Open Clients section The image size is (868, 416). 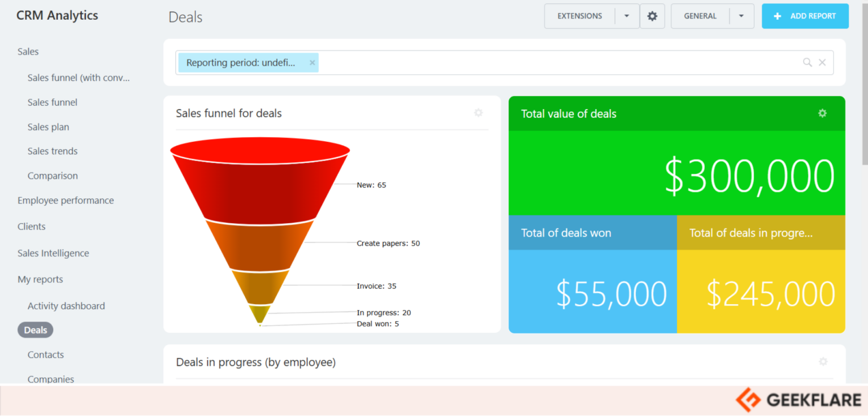pyautogui.click(x=32, y=227)
